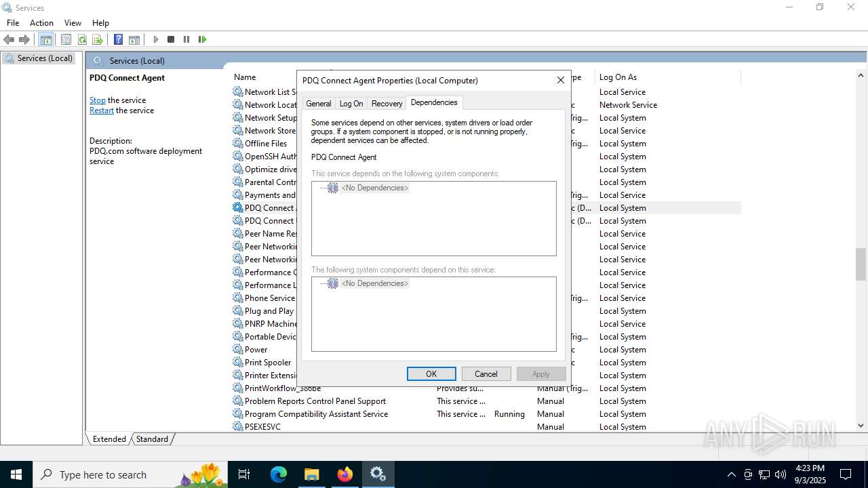Close the PDQ Connect Agent Properties dialog
This screenshot has width=868, height=488.
click(x=561, y=80)
